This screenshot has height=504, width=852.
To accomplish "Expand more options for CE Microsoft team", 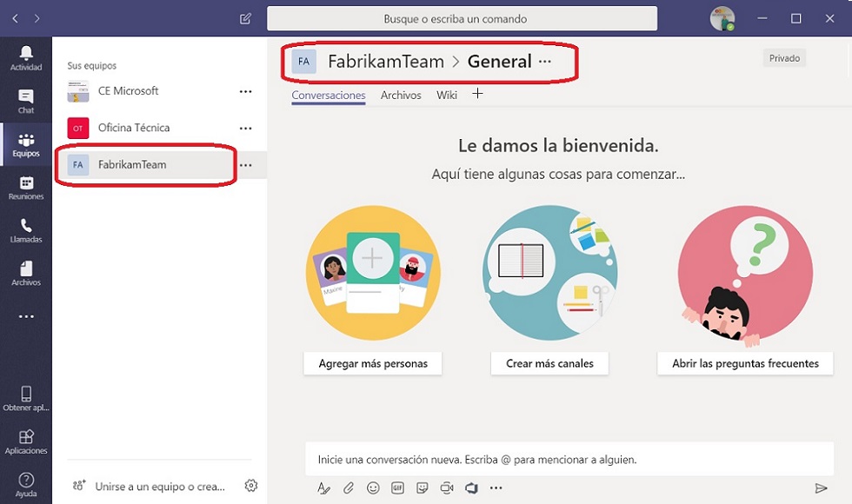I will tap(245, 91).
